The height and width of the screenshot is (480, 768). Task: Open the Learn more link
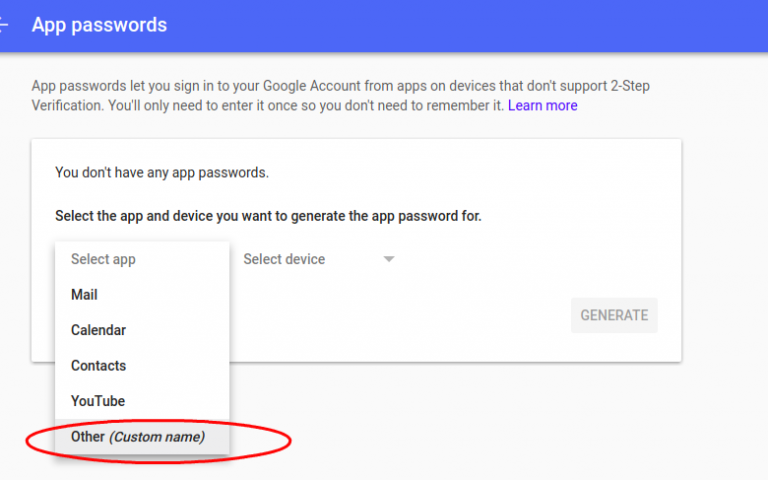click(542, 105)
